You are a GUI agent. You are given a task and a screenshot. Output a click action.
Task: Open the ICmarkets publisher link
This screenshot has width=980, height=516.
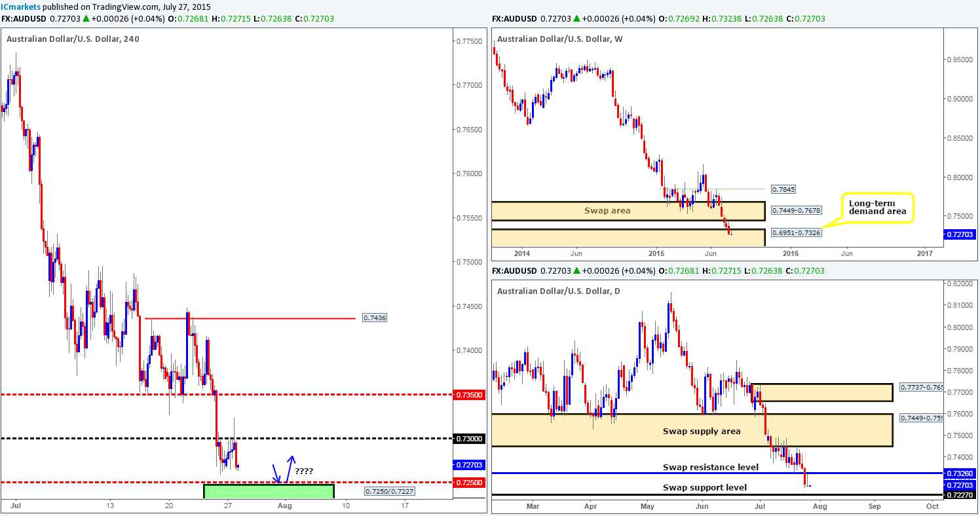(21, 6)
